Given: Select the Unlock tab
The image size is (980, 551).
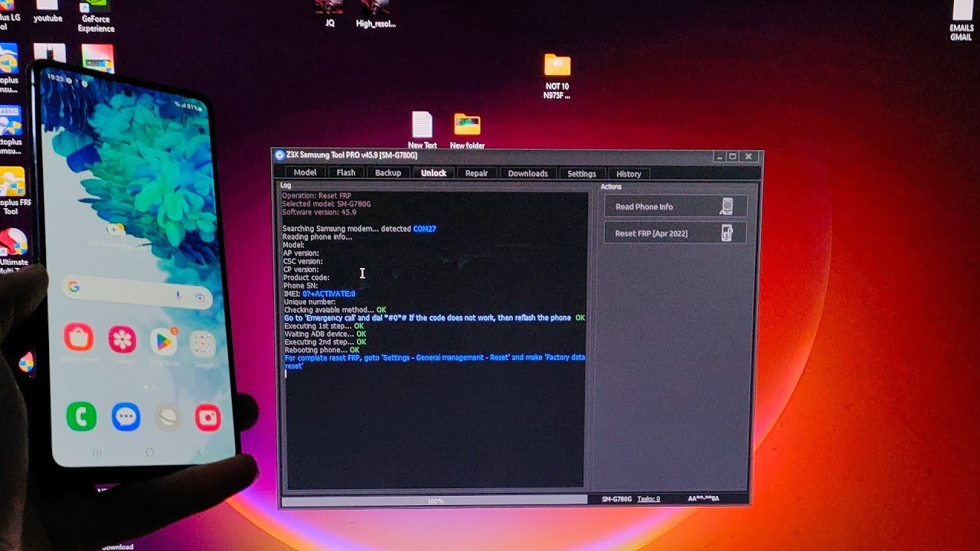Looking at the screenshot, I should (x=433, y=173).
